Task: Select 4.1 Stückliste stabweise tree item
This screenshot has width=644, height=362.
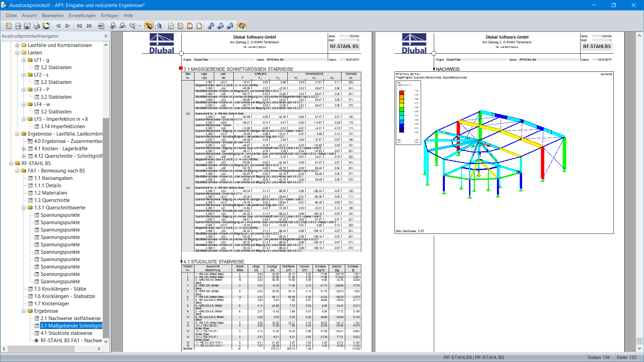Action: coord(66,333)
